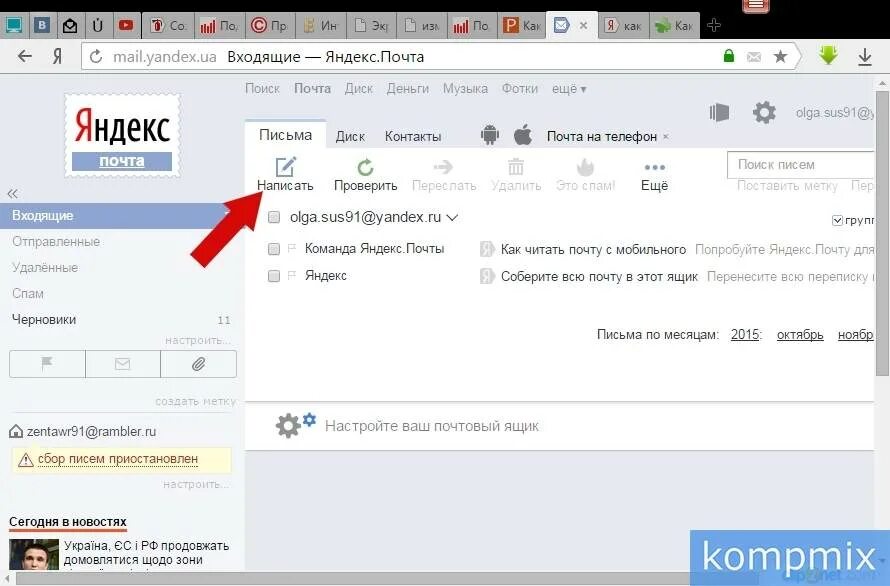Screen dimensions: 890x586
Task: Click the Удалить trash icon
Action: 516,167
